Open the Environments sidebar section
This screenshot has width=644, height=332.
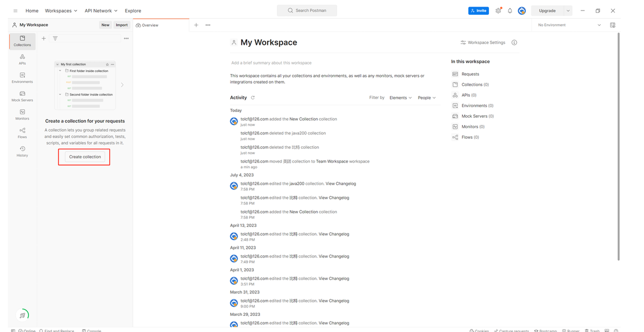22,78
